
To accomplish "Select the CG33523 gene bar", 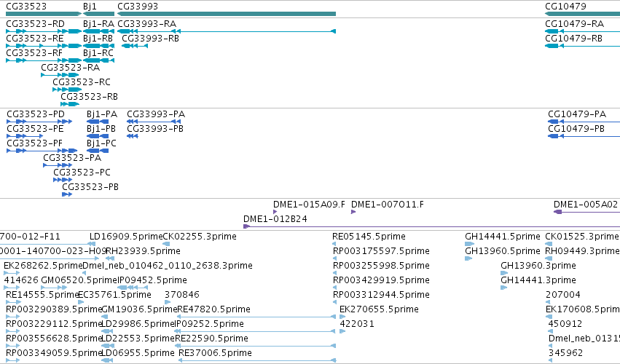I will 44,14.
